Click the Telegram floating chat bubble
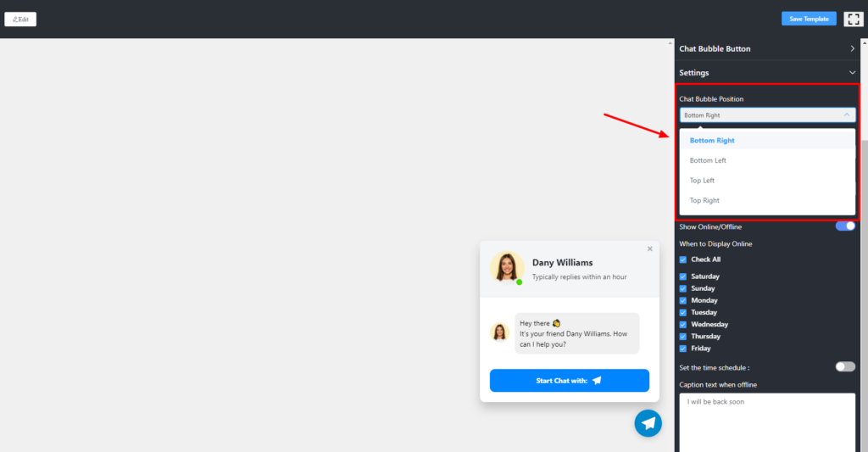Viewport: 868px width, 452px height. click(648, 423)
